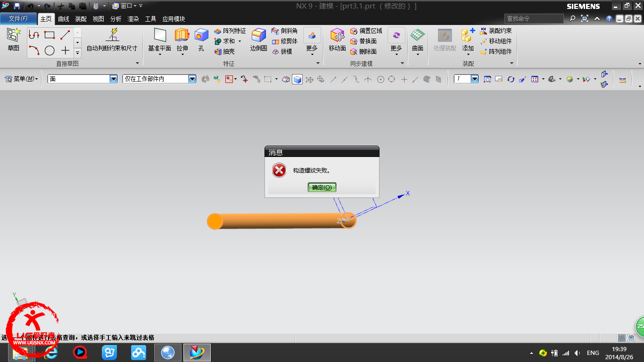644x362 pixels.
Task: Click the 阵列特征 pattern feature tool
Action: [x=230, y=31]
